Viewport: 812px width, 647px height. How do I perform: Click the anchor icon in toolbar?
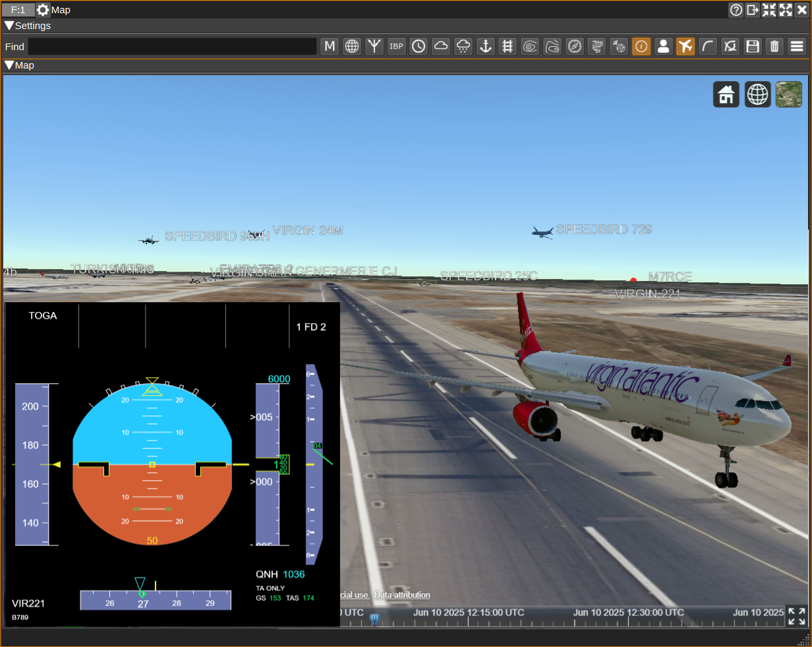pyautogui.click(x=486, y=46)
